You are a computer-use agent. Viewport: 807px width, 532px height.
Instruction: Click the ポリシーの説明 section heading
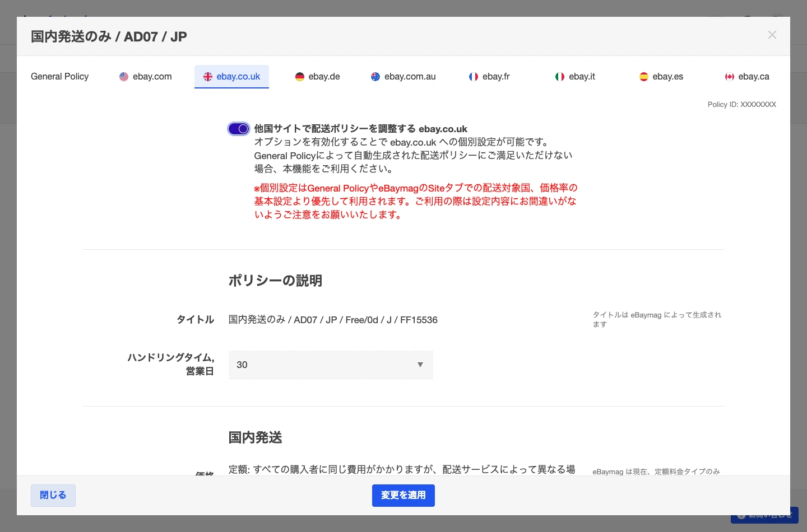pos(275,281)
